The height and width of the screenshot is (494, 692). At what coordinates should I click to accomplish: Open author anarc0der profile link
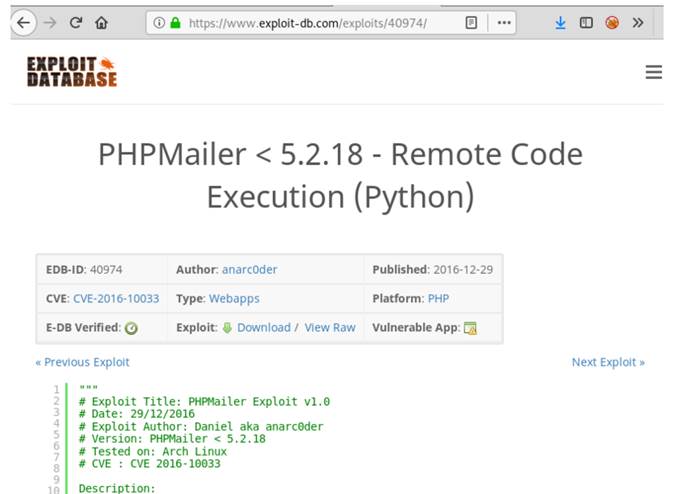[x=249, y=269]
